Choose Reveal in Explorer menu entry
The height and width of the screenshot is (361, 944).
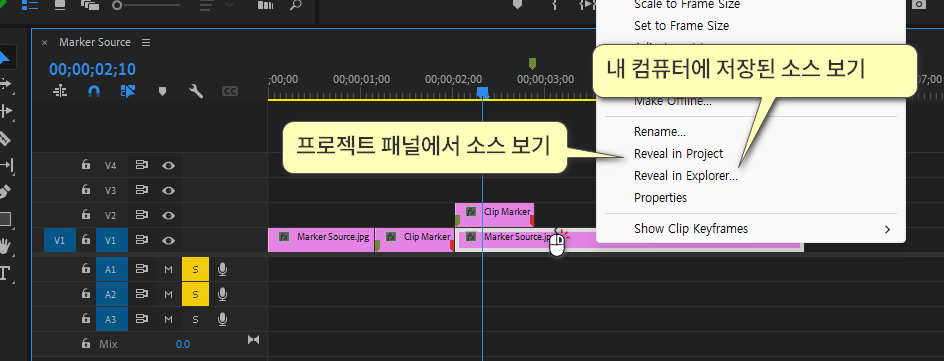point(686,176)
